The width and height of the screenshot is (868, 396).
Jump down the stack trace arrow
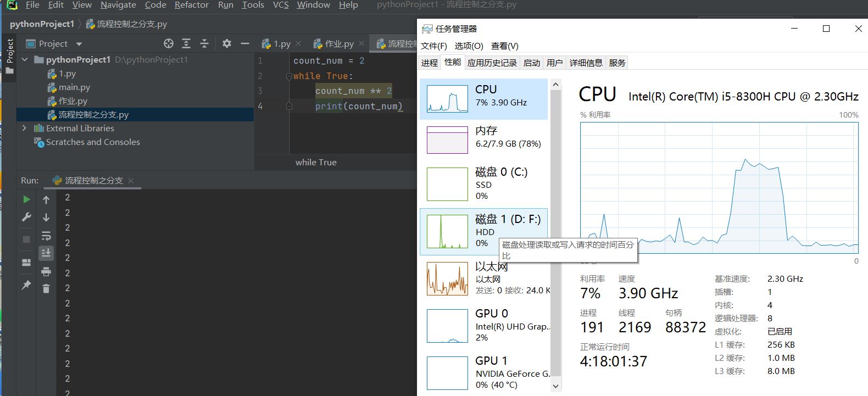(46, 217)
